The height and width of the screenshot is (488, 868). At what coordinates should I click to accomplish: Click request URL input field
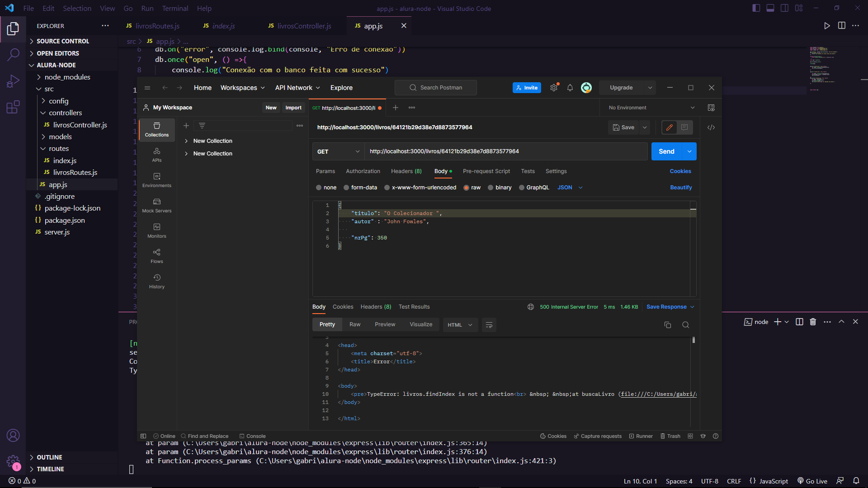tap(506, 151)
